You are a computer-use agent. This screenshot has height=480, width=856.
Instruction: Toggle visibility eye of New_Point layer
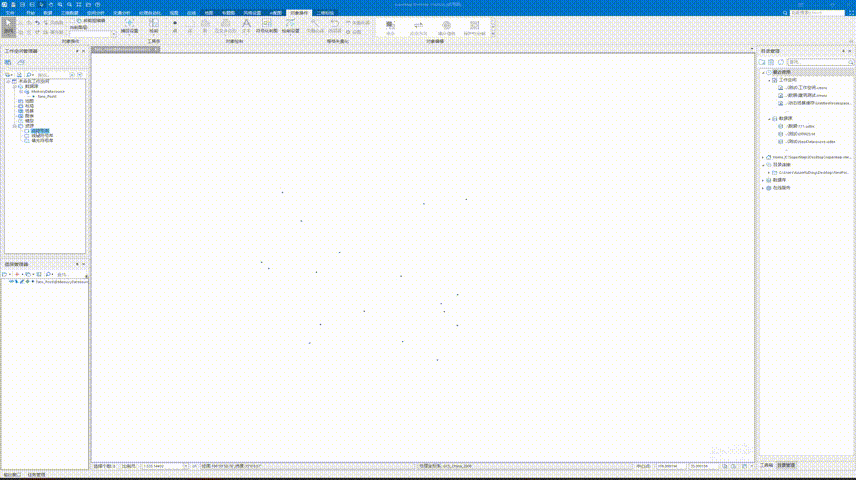(11, 282)
